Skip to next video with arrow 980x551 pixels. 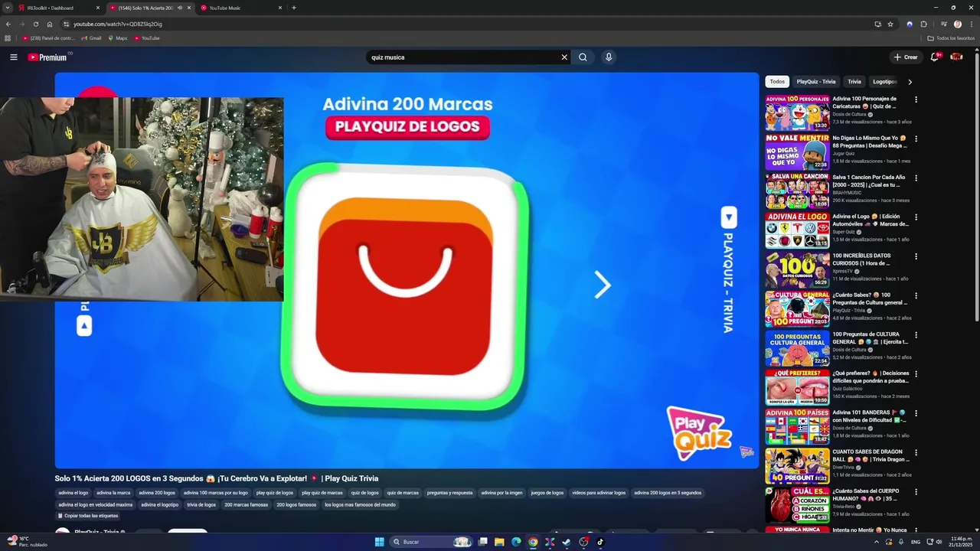pos(603,285)
